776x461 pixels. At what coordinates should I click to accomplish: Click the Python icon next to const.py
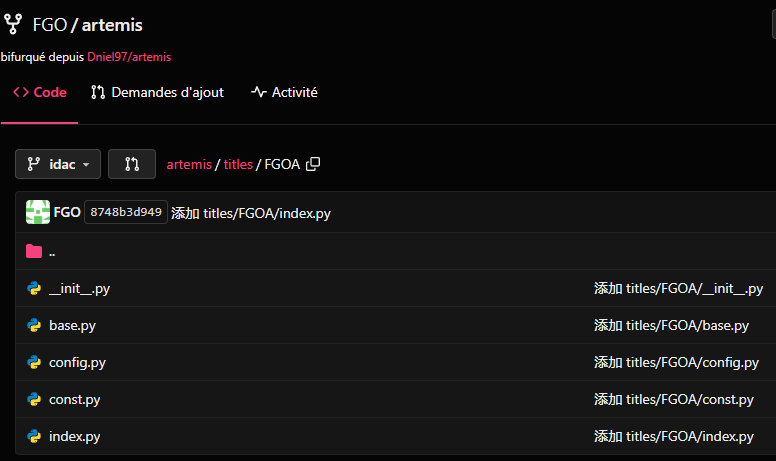[x=34, y=399]
